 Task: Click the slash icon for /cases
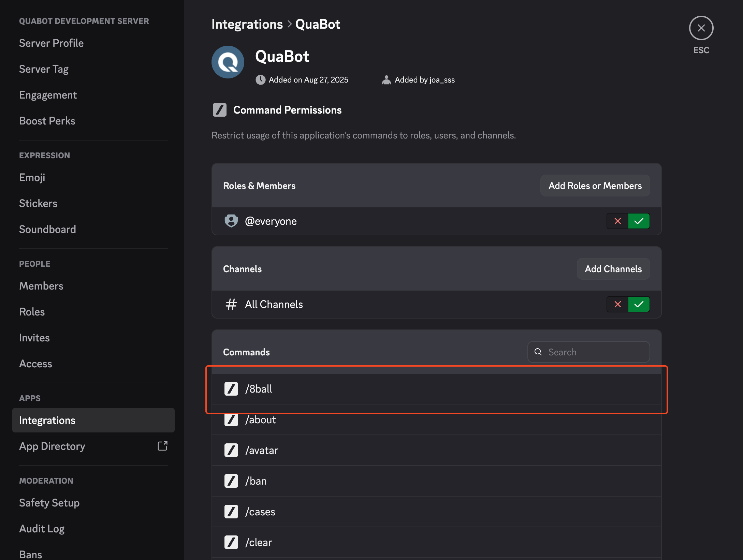pyautogui.click(x=231, y=512)
